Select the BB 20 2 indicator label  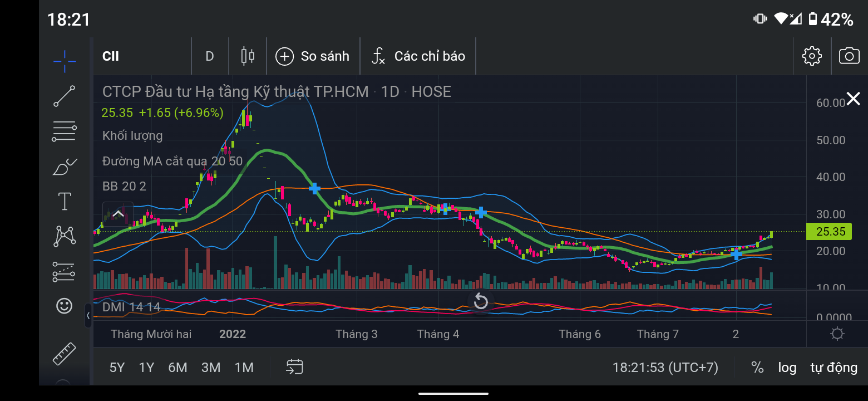(124, 186)
